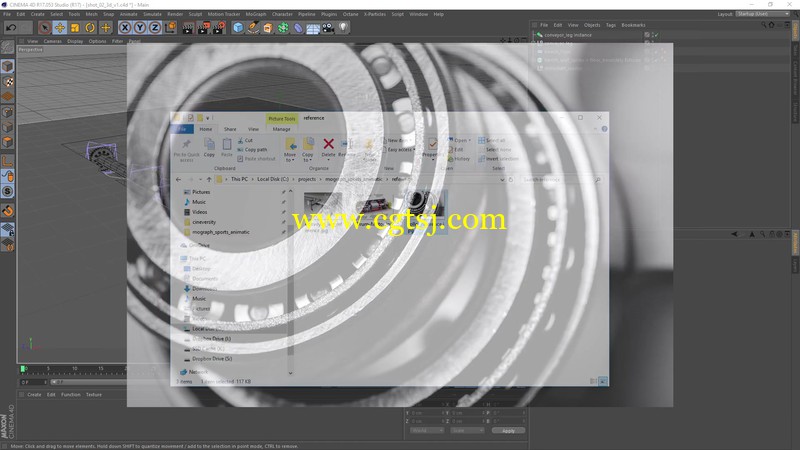800x450 pixels.
Task: Switch to Edges mode icon
Action: (x=8, y=127)
